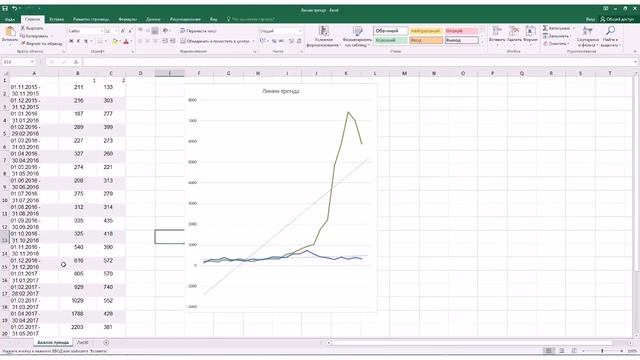Open the Очистить clear menu

556,43
